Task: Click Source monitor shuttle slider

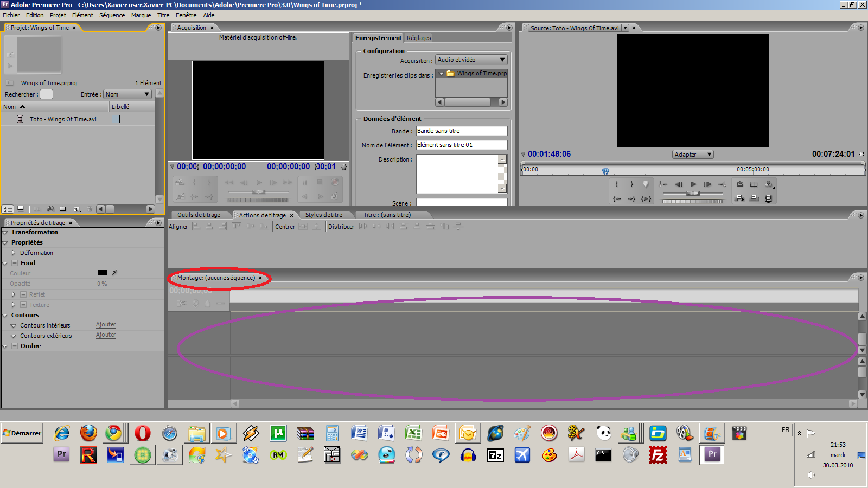Action: [693, 194]
